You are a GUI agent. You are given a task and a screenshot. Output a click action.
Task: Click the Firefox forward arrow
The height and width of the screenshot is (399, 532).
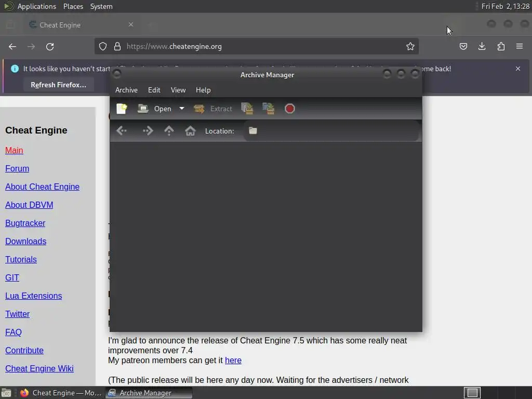point(31,46)
